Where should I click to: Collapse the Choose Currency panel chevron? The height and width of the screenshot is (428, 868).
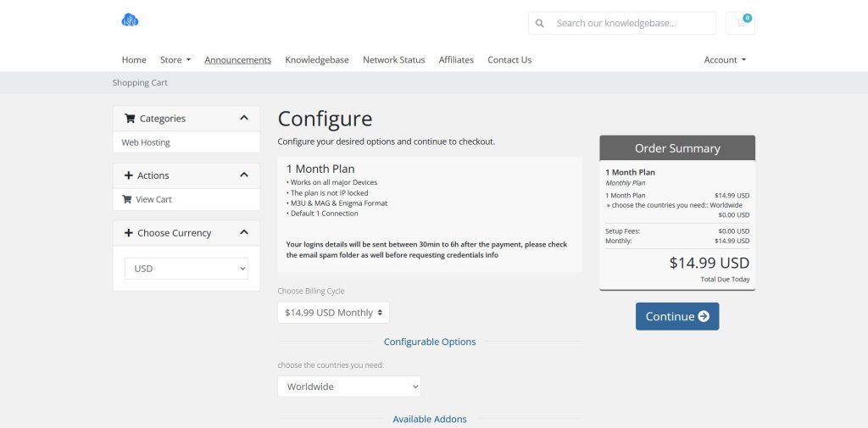tap(244, 233)
